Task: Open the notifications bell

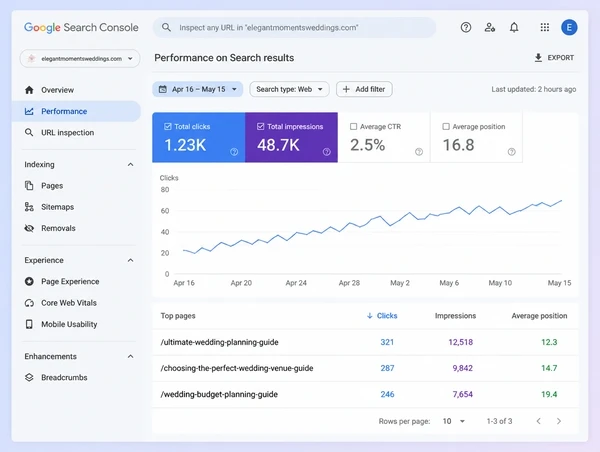Action: coord(514,27)
